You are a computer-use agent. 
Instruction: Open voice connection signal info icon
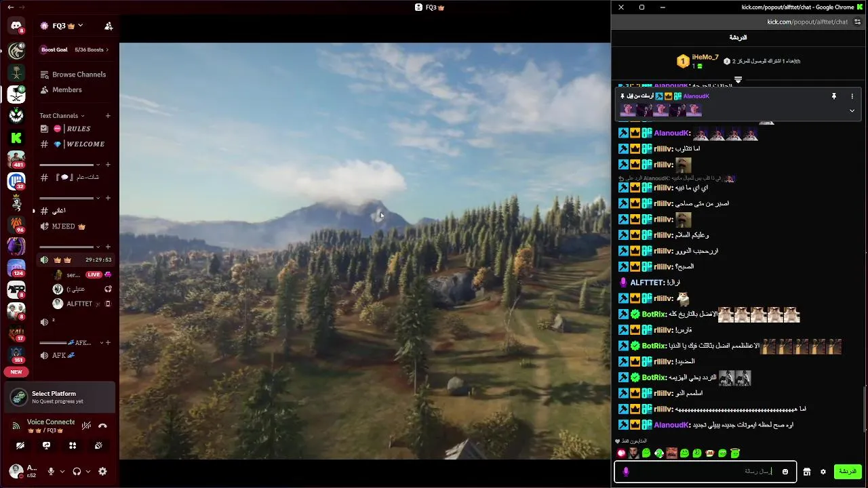click(x=16, y=426)
